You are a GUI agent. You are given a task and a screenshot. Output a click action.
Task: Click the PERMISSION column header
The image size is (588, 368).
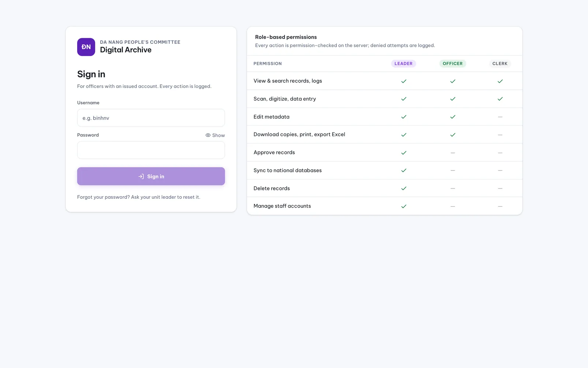click(268, 64)
